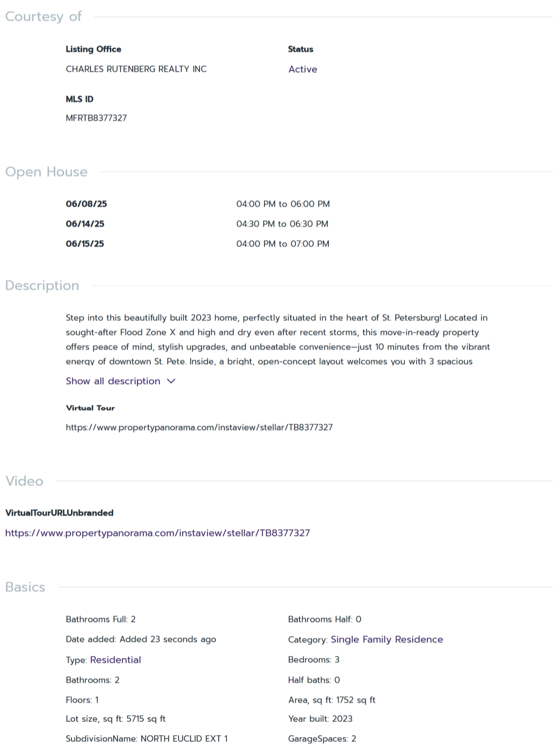The image size is (557, 756).
Task: Open the Active status link
Action: pos(302,69)
